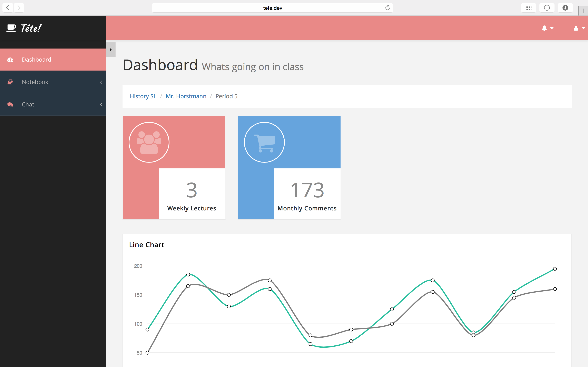This screenshot has width=588, height=367.
Task: Click the Dashboard gauge icon in sidebar
Action: click(x=10, y=60)
